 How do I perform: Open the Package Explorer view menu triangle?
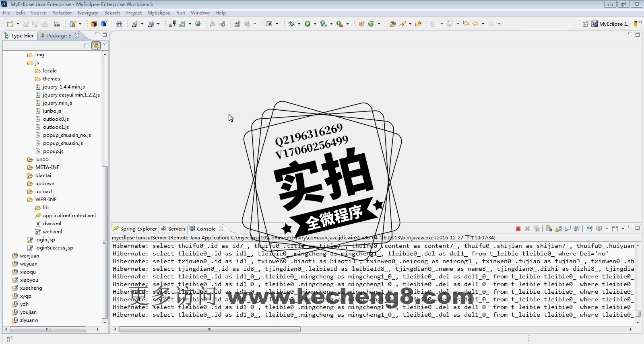click(x=105, y=44)
